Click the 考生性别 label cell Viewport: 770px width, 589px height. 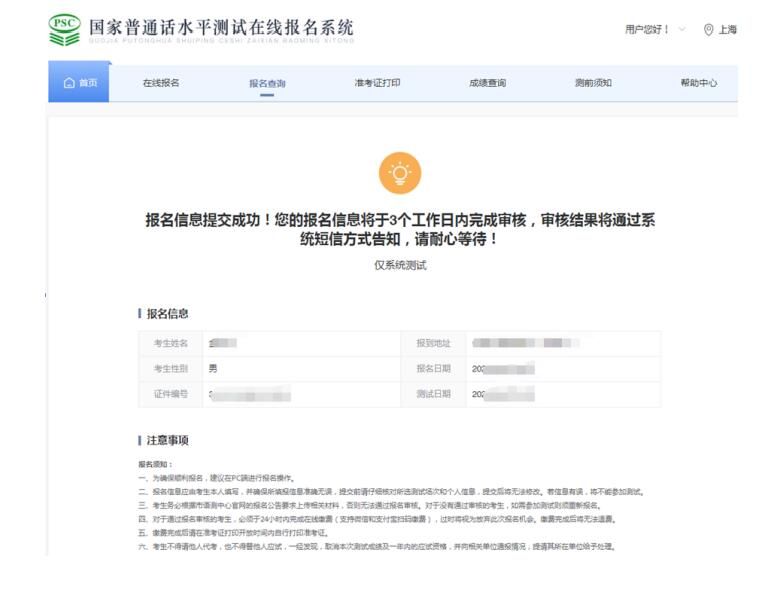pyautogui.click(x=170, y=369)
